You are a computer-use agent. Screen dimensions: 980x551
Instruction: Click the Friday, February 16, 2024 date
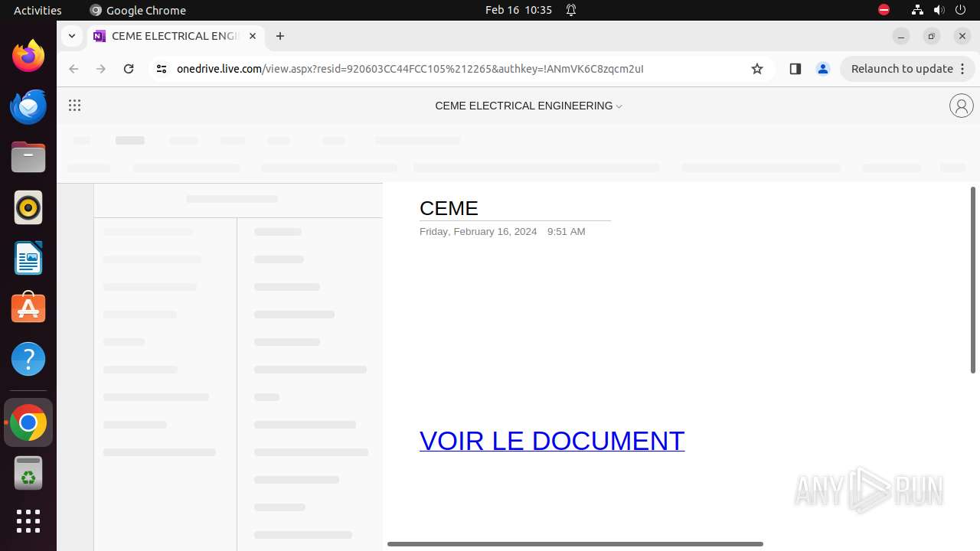[x=478, y=232]
